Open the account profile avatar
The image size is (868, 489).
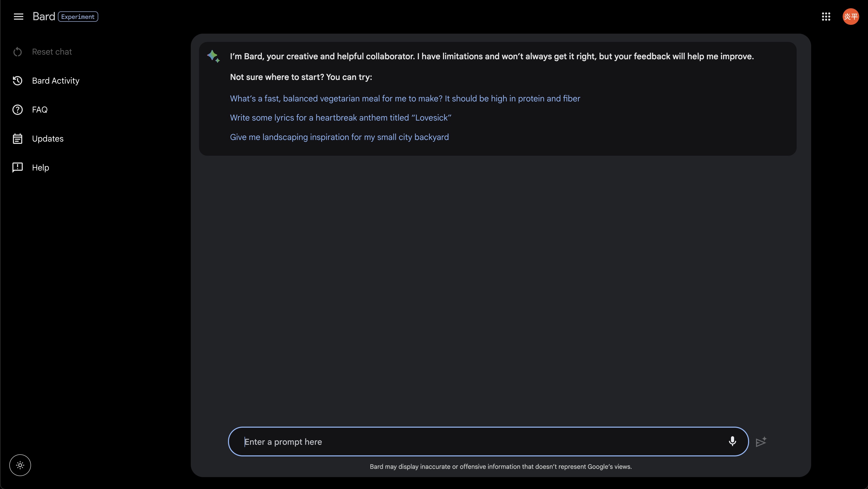pyautogui.click(x=850, y=17)
